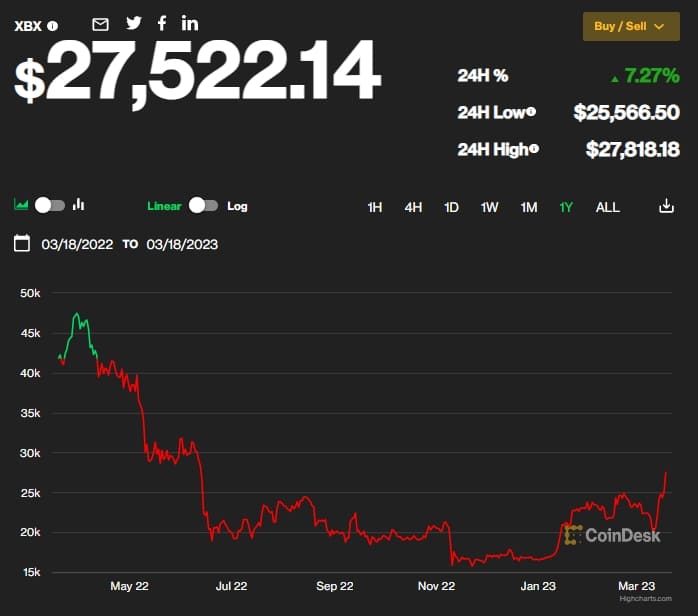Toggle Linear/Log scale switch
Screen dimensions: 698x616
[203, 205]
